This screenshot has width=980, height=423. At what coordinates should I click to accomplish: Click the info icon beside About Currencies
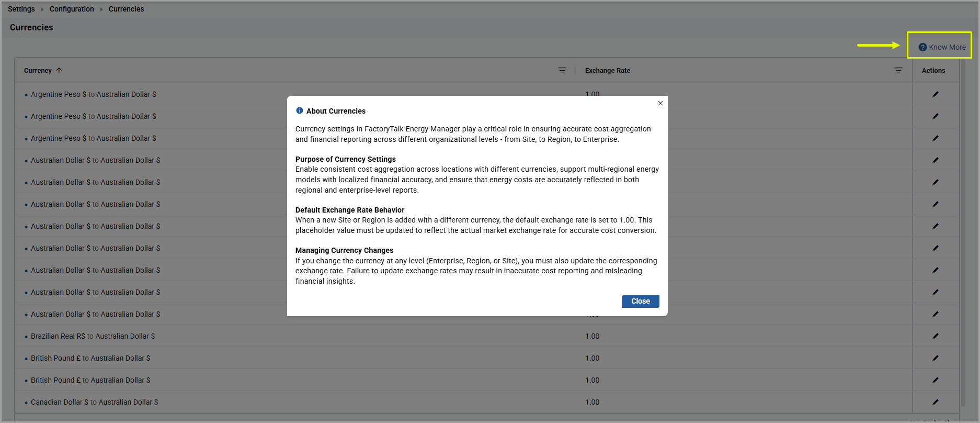click(x=300, y=110)
